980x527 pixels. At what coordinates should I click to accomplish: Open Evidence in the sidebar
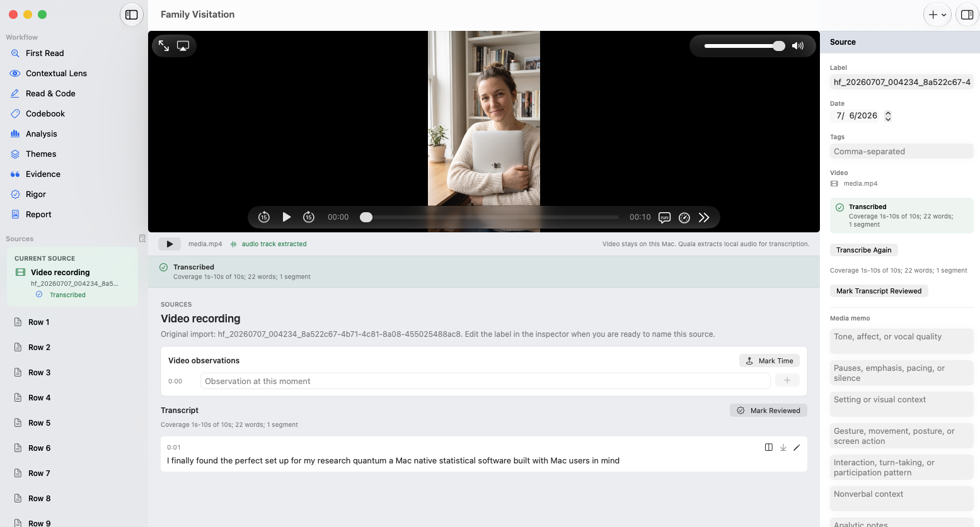[x=43, y=174]
